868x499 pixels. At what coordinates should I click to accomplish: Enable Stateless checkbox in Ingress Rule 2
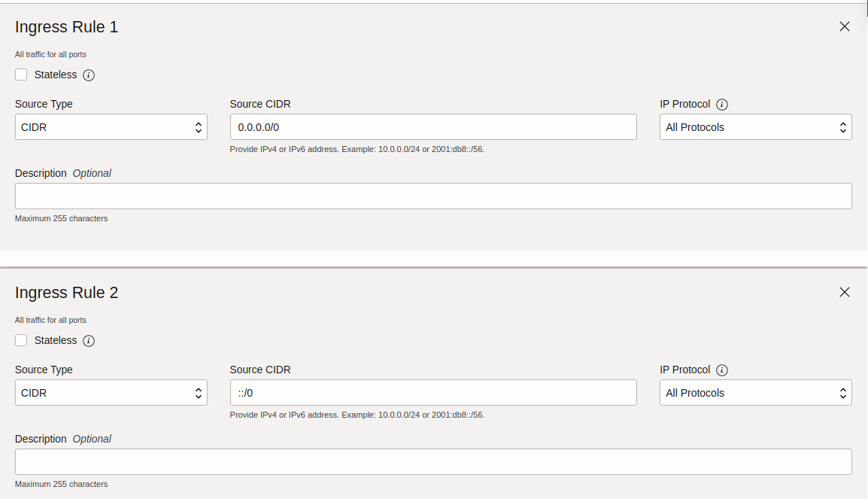[21, 340]
